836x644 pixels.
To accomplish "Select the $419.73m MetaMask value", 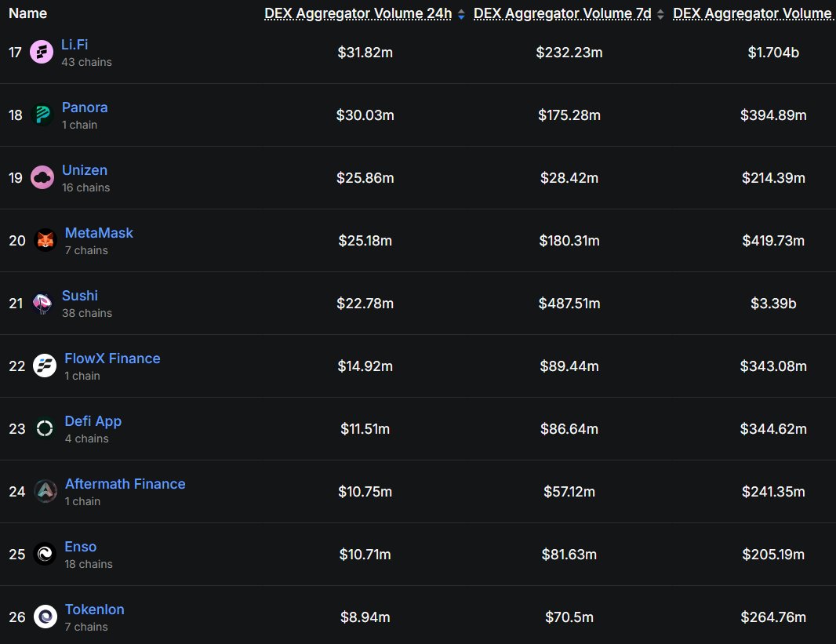I will coord(773,241).
